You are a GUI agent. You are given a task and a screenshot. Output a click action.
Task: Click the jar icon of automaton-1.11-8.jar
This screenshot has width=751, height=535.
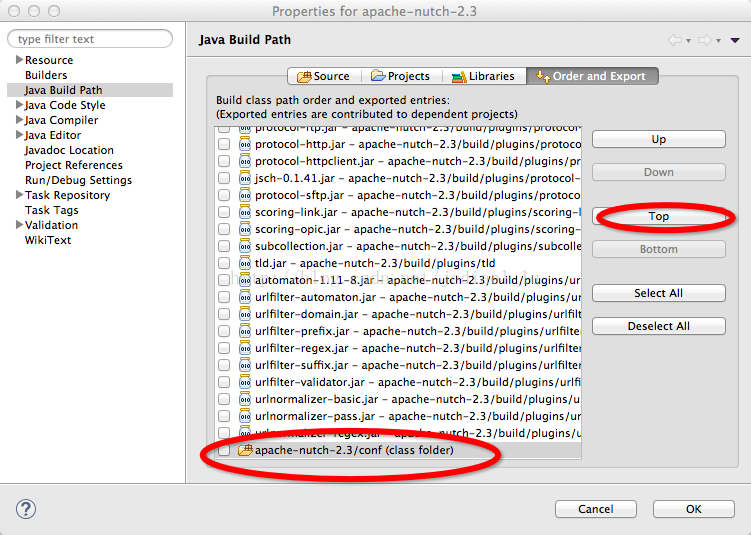pyautogui.click(x=245, y=280)
